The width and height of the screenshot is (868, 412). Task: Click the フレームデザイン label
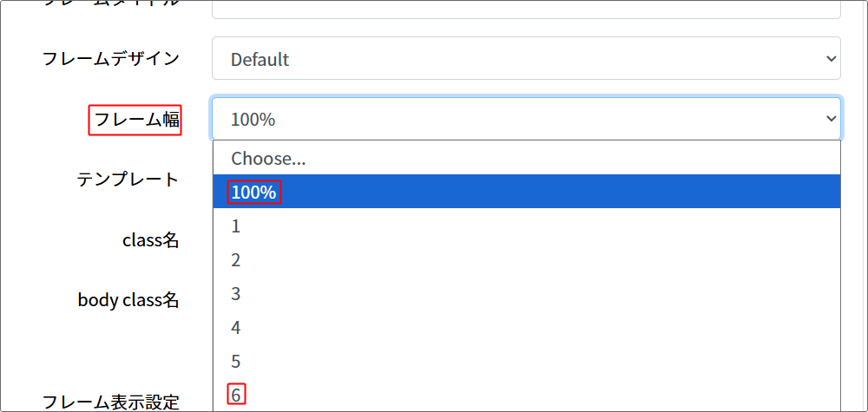(111, 59)
